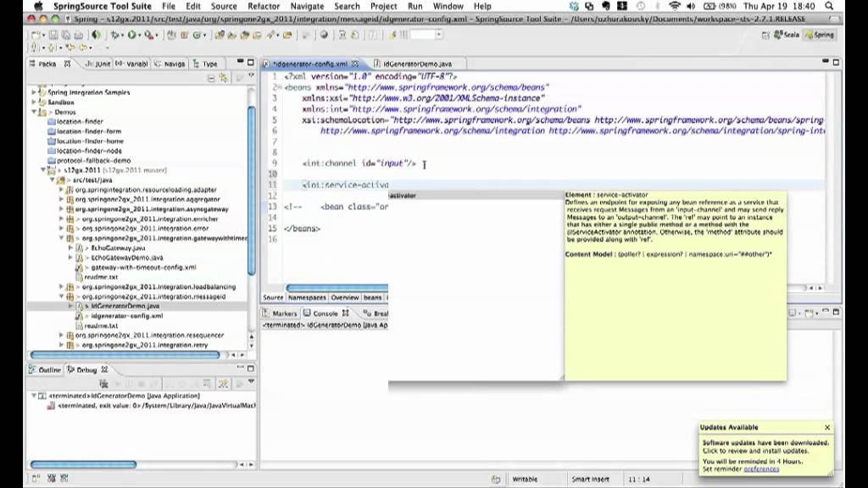This screenshot has width=868, height=488.
Task: Click the yellow Use Step Filters icon in Debug view
Action: point(223,383)
